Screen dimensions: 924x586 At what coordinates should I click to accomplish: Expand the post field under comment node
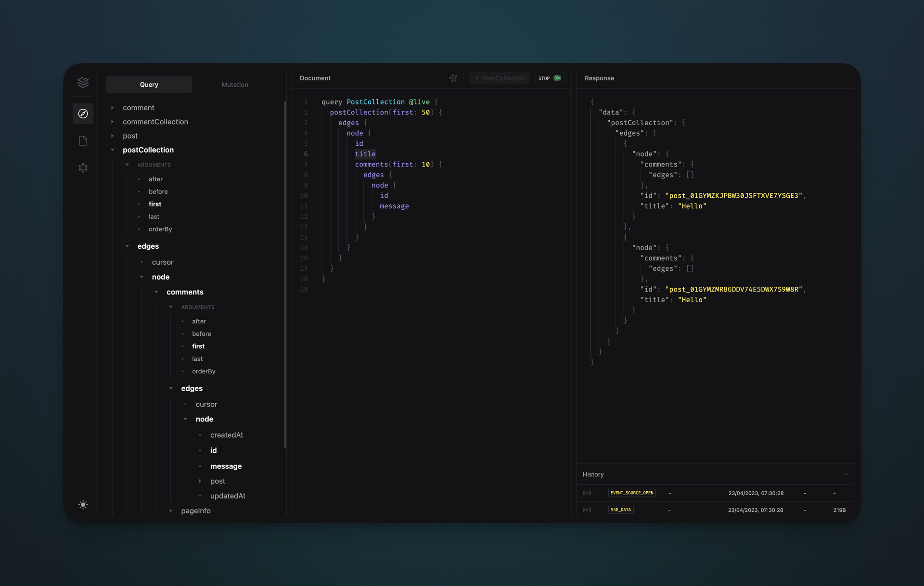pos(200,481)
